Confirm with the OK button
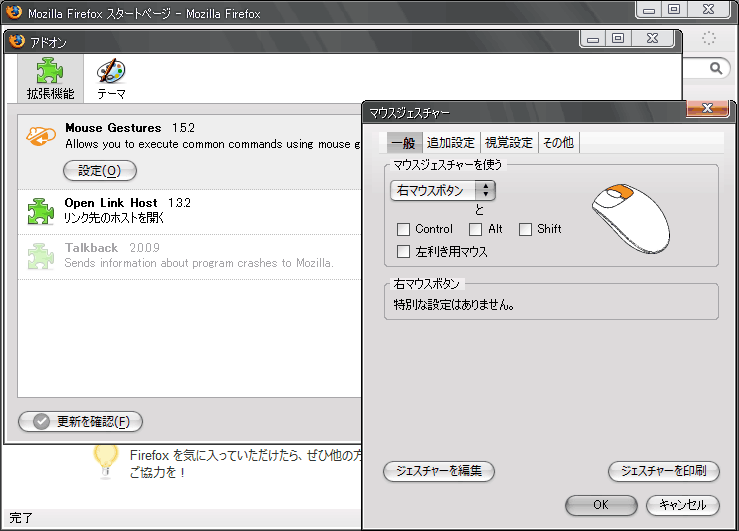The height and width of the screenshot is (531, 739). (601, 505)
